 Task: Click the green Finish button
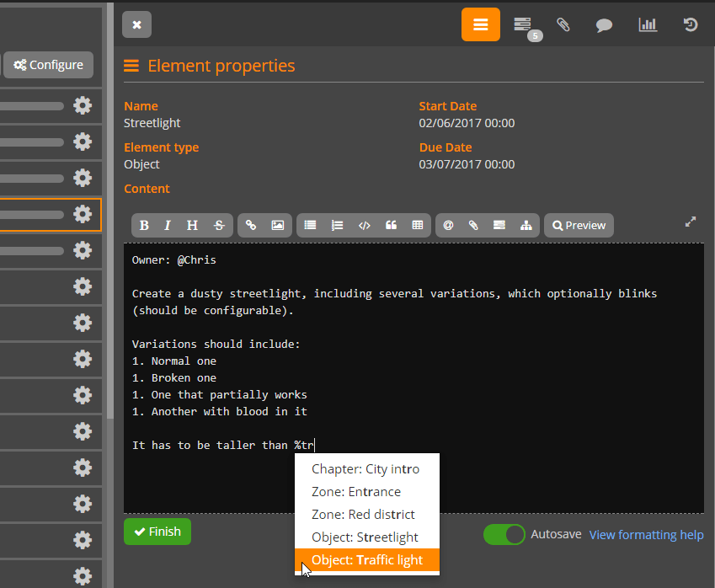[157, 532]
